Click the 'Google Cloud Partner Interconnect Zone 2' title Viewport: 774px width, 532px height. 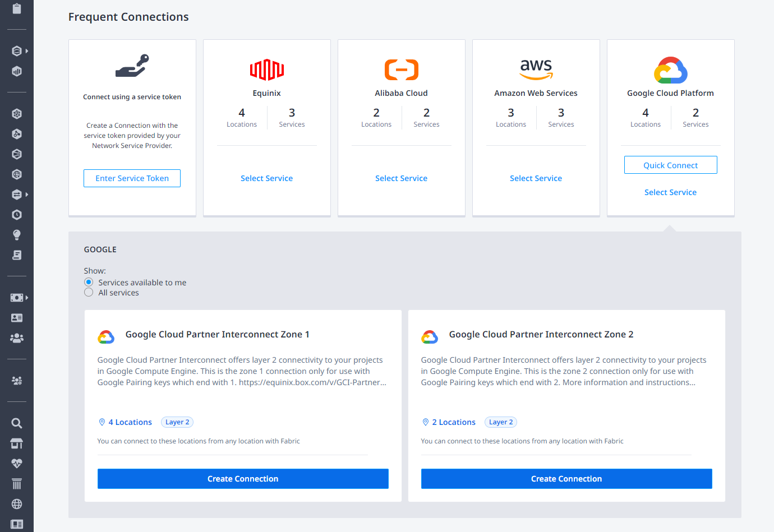pos(541,334)
